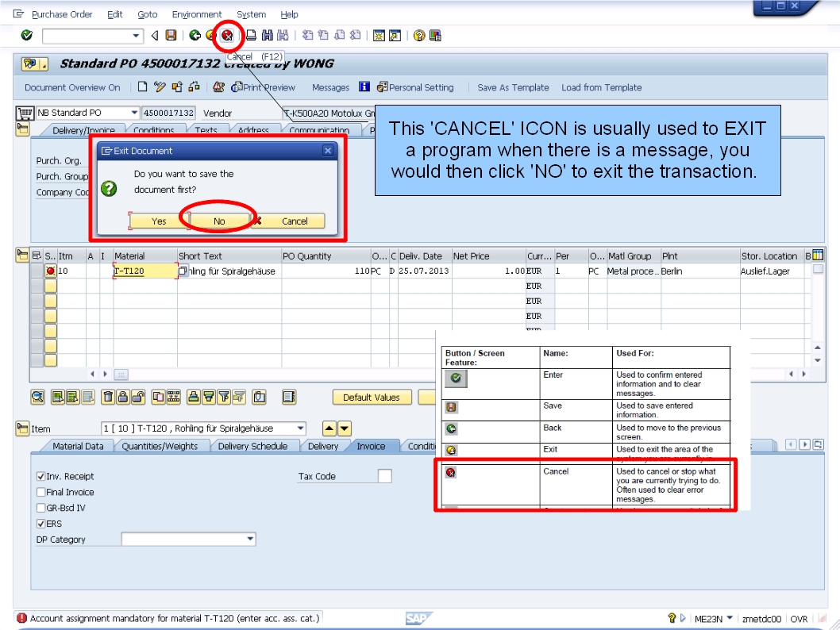Open the Item selection dropdown

click(301, 428)
